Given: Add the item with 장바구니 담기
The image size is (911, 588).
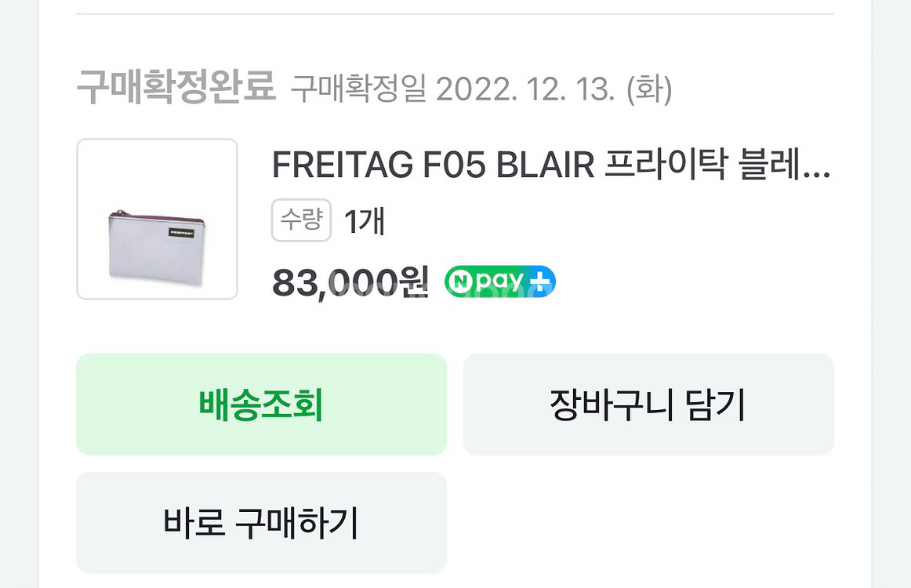Looking at the screenshot, I should (648, 405).
